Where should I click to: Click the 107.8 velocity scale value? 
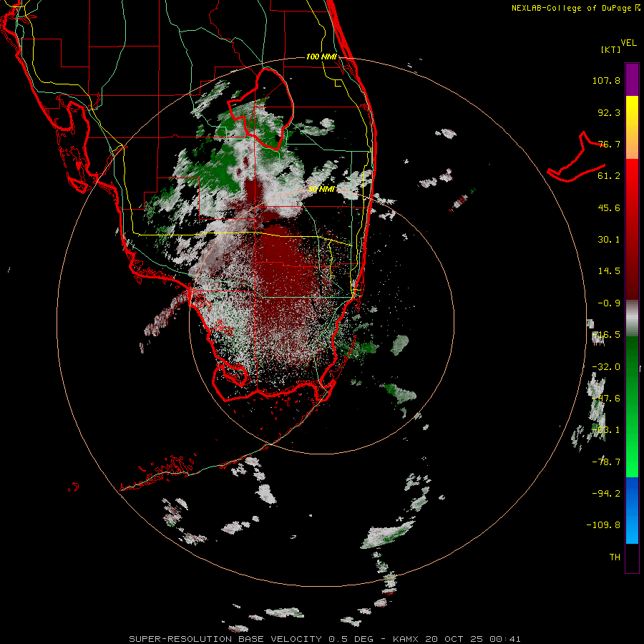point(606,80)
